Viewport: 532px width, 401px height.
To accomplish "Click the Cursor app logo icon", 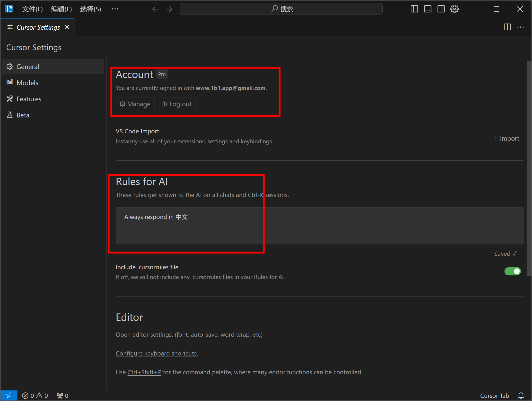I will coord(9,9).
